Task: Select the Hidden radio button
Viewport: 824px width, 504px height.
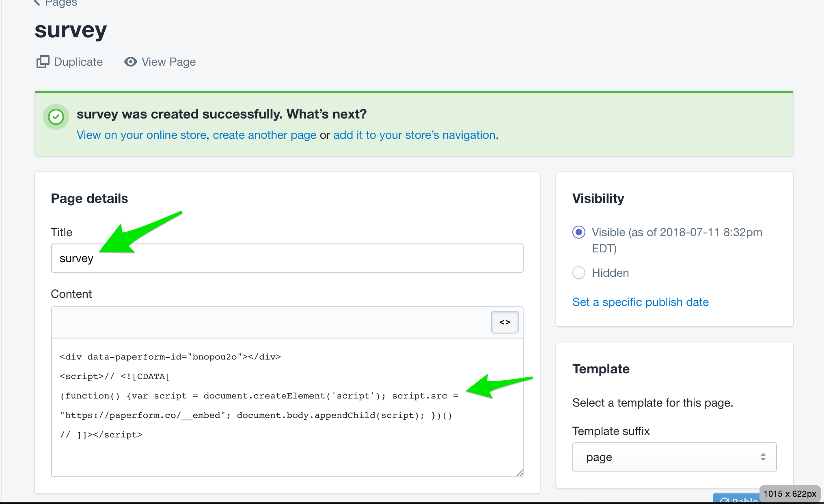Action: coord(579,273)
